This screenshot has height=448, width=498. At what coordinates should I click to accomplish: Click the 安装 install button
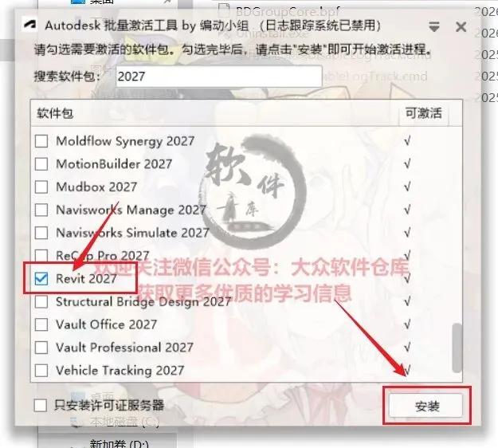(x=426, y=406)
